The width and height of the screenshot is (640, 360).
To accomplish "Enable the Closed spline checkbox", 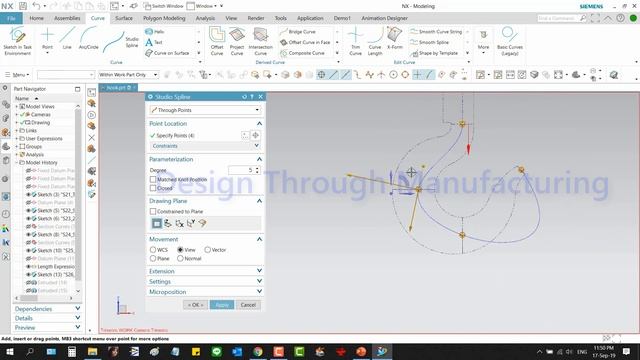I will coord(153,188).
